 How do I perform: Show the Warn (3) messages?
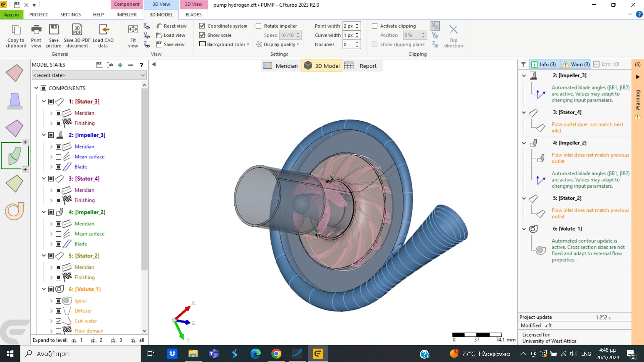[x=576, y=64]
